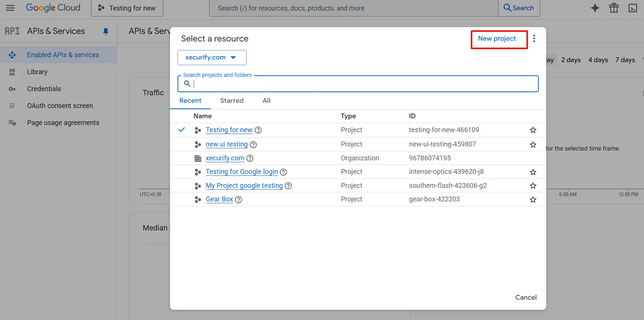
Task: Open Enabled APIs & services in sidebar
Action: (58, 55)
